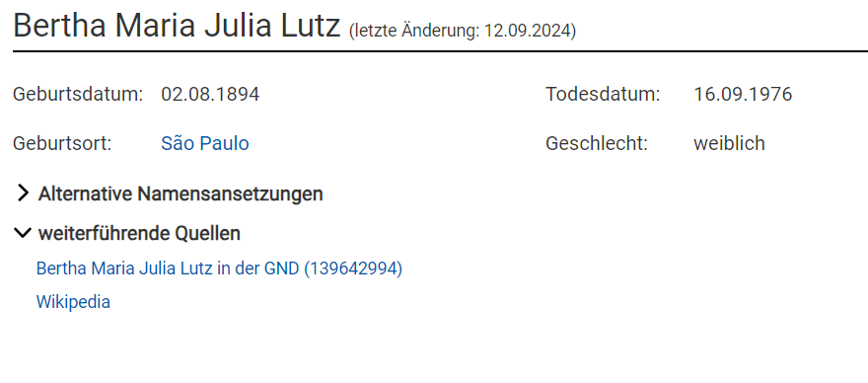Open the São Paulo birthplace link
Viewport: 868px width, 383px height.
(205, 143)
